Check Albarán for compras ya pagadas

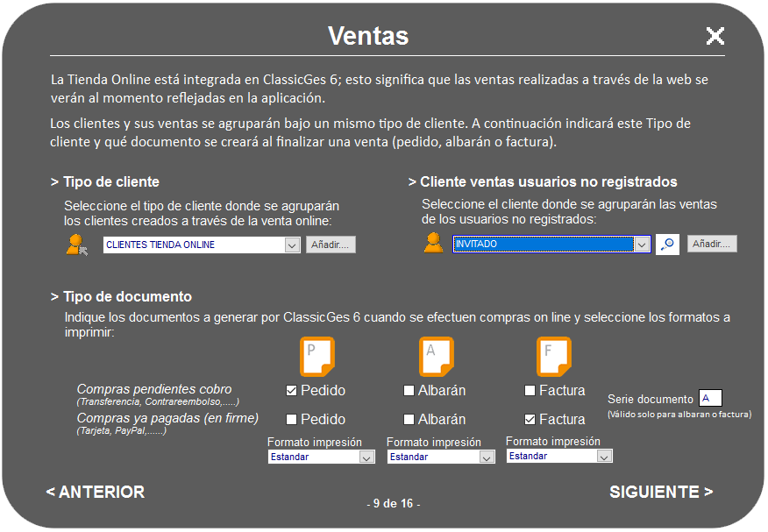point(409,419)
